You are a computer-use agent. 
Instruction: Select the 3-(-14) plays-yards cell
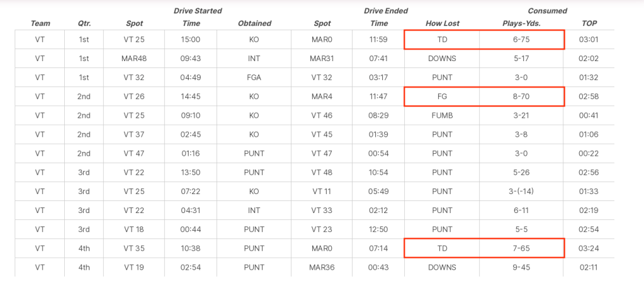(521, 191)
